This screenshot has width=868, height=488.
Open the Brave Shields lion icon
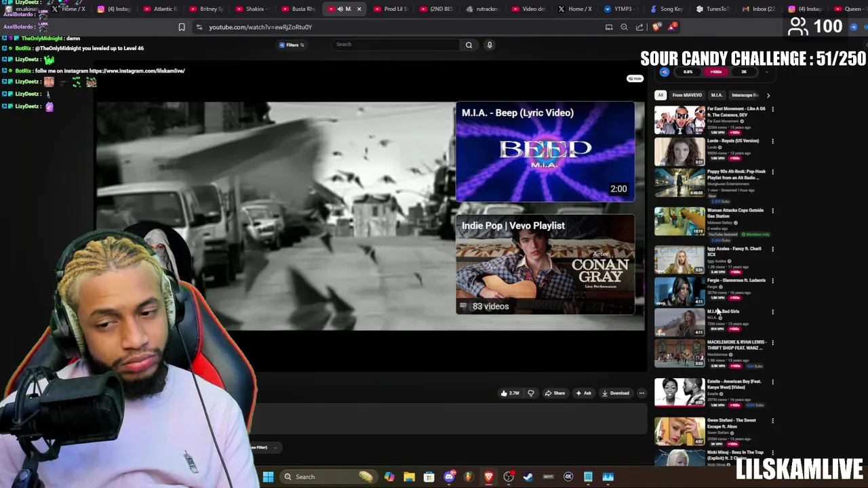656,27
